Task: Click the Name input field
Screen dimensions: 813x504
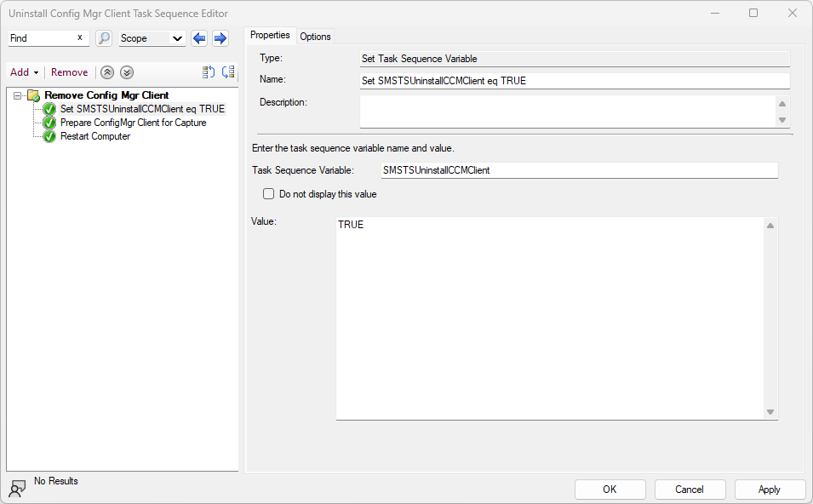Action: point(575,81)
